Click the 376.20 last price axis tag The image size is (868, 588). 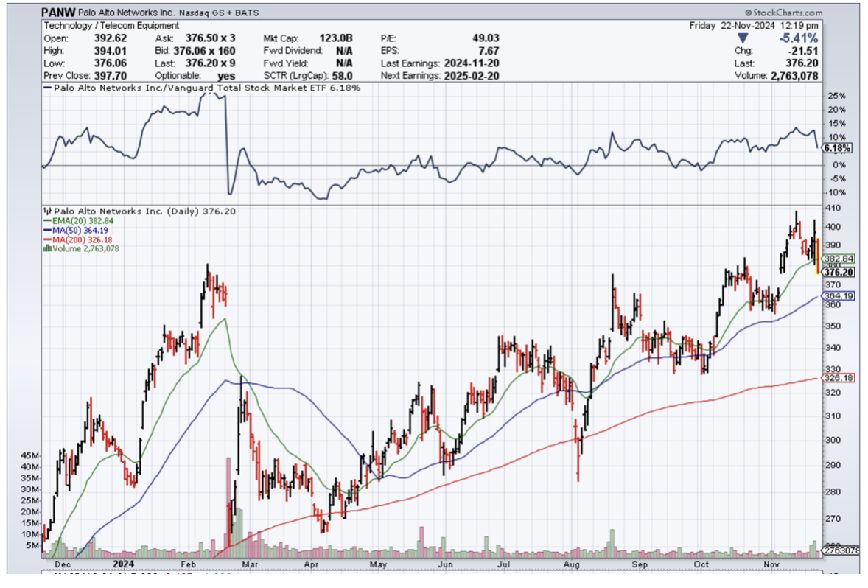[837, 272]
